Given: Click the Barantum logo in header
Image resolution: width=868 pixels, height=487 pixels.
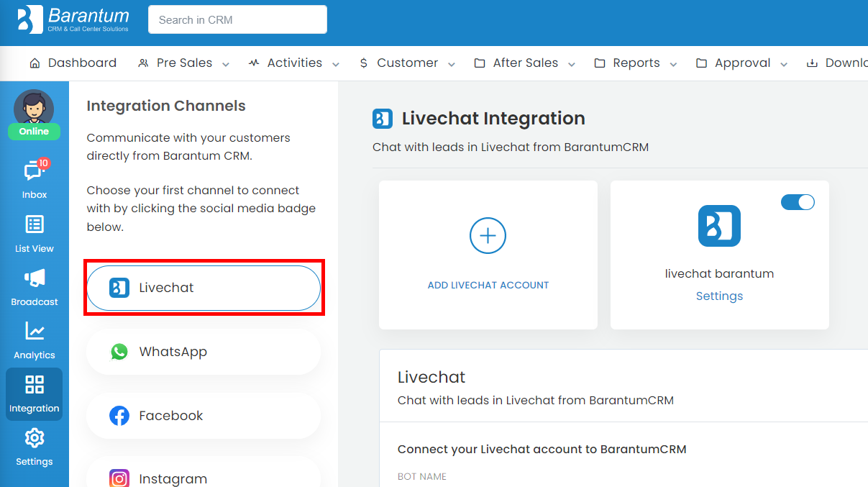Looking at the screenshot, I should [73, 19].
